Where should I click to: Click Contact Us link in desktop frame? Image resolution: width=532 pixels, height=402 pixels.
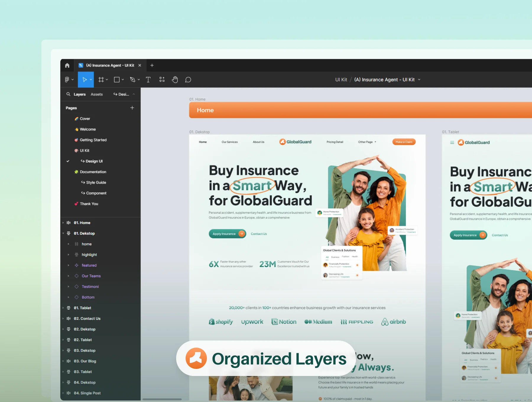coord(259,234)
